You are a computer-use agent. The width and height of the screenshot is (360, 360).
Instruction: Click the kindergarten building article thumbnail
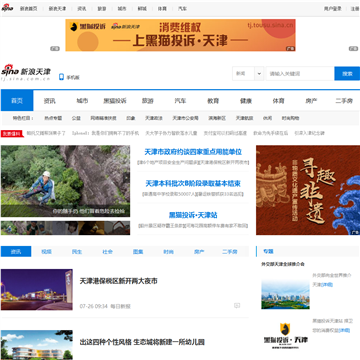[x=37, y=345]
